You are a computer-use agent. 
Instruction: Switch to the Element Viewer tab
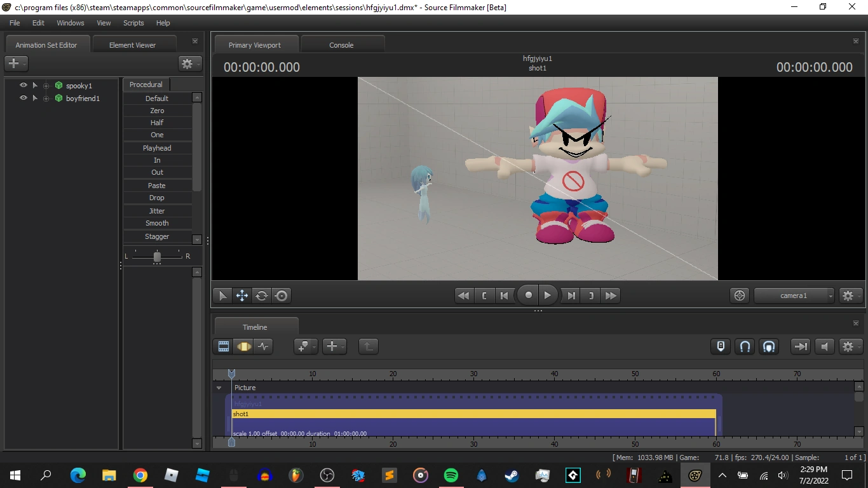pos(132,45)
